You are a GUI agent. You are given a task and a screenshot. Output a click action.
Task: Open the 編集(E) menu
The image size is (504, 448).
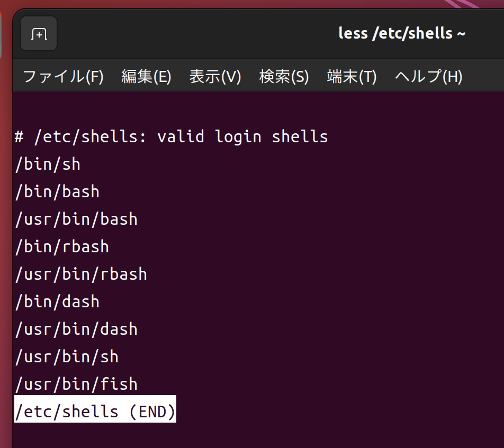146,77
